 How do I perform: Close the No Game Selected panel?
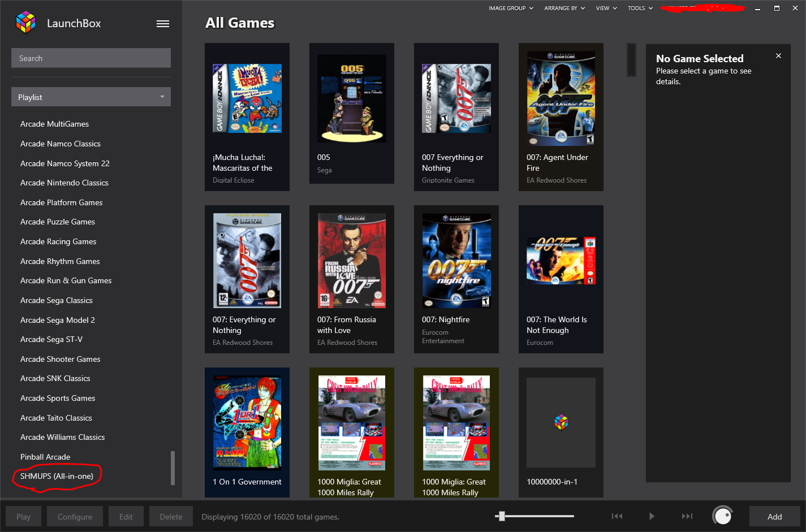pos(778,55)
